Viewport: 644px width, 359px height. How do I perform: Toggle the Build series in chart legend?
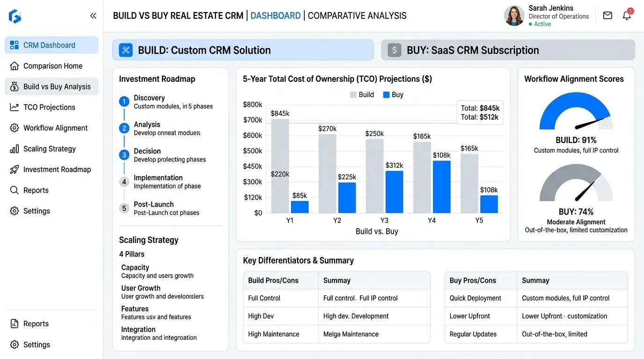tap(362, 94)
